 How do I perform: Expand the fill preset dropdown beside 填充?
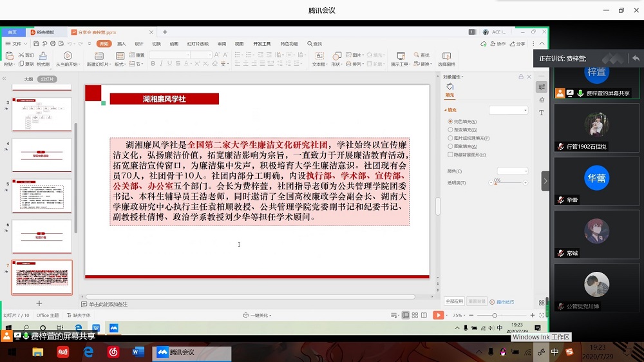pos(508,110)
